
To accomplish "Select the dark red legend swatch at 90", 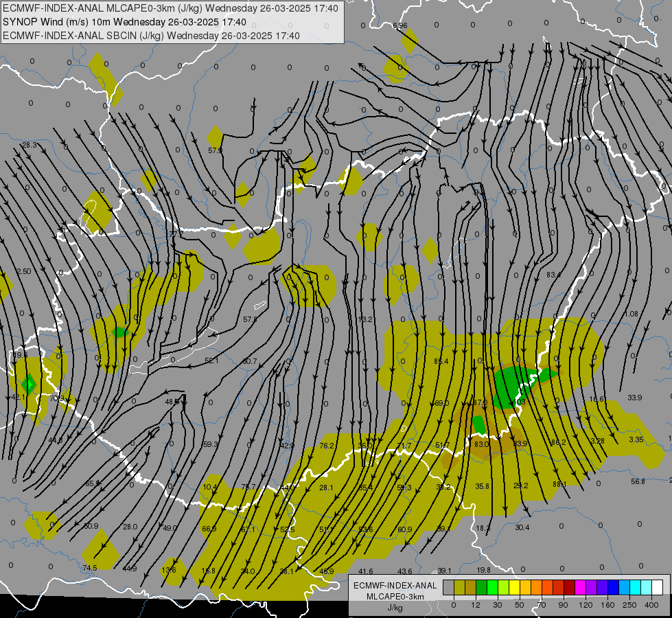I will [570, 588].
